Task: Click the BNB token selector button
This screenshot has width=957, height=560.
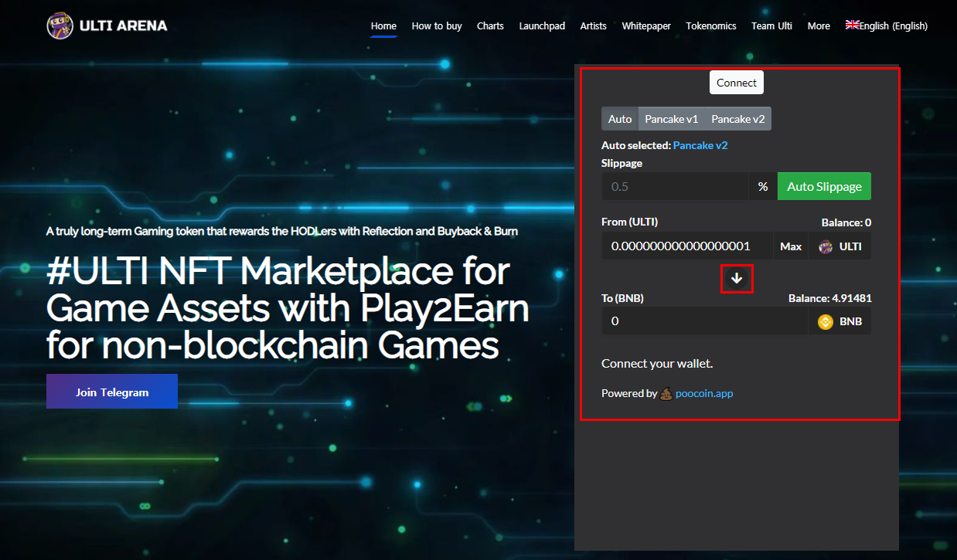Action: (x=840, y=321)
